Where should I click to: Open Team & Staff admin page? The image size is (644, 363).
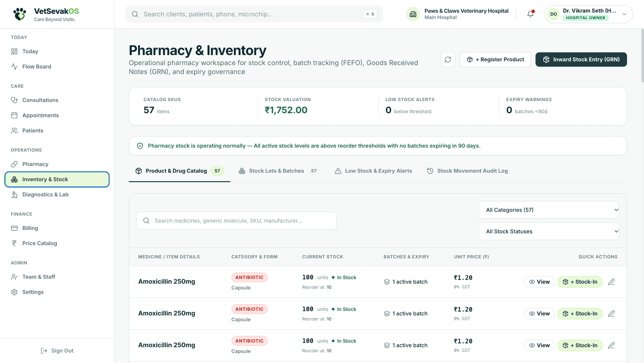pos(57,277)
